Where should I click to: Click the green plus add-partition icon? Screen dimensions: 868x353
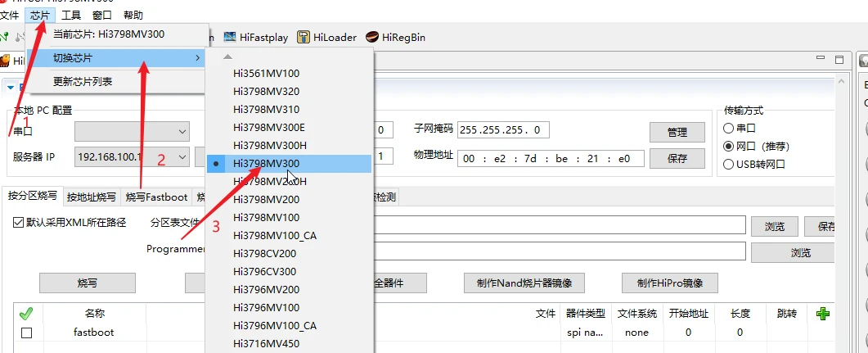823,315
